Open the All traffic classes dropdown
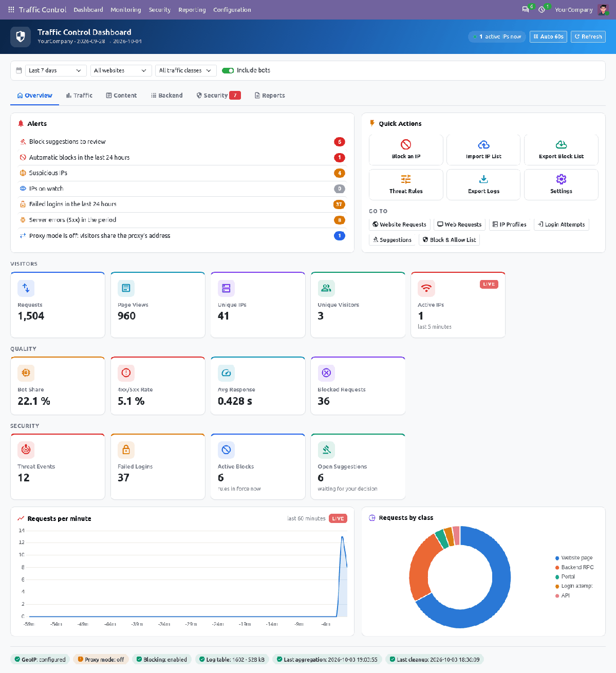This screenshot has width=616, height=673. (x=185, y=70)
